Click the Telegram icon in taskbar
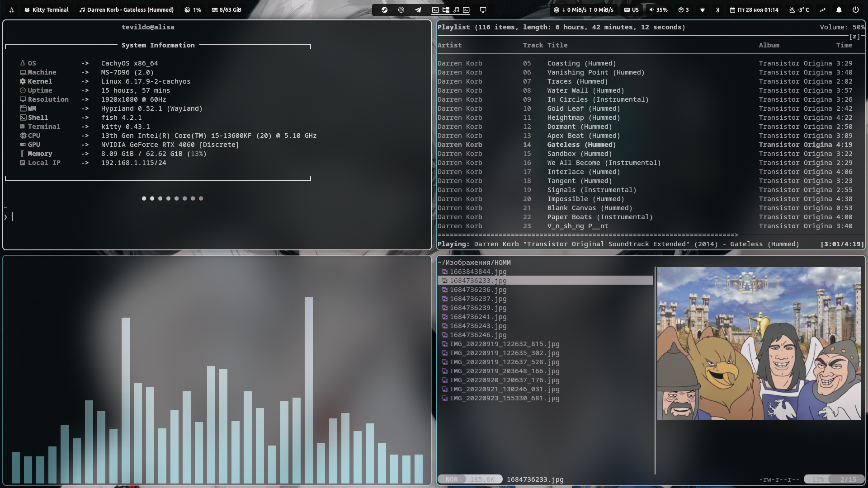Viewport: 868px width, 488px height. point(418,9)
